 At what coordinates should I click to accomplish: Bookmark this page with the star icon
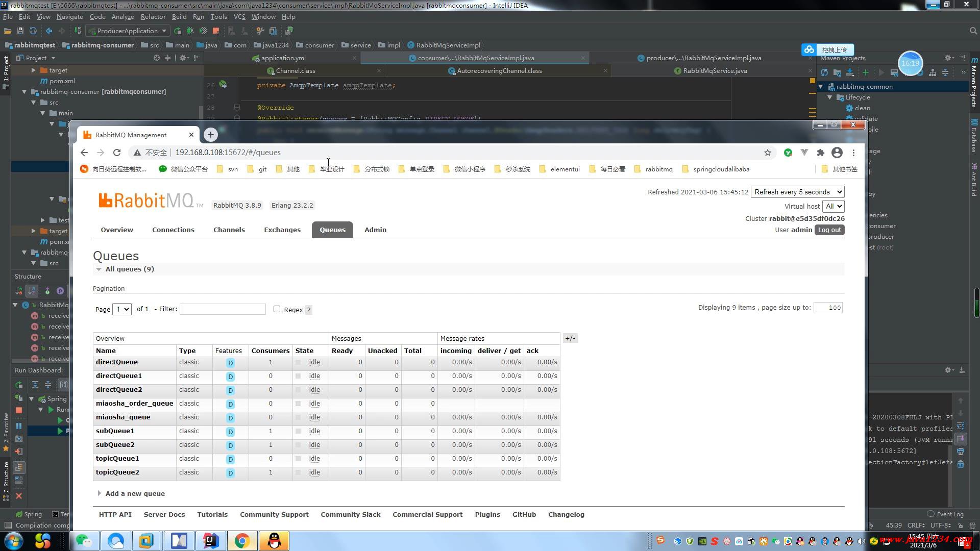tap(767, 152)
